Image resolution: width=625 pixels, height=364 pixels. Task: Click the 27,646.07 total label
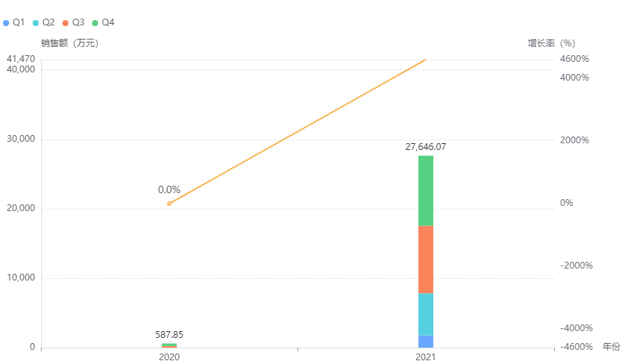click(425, 147)
